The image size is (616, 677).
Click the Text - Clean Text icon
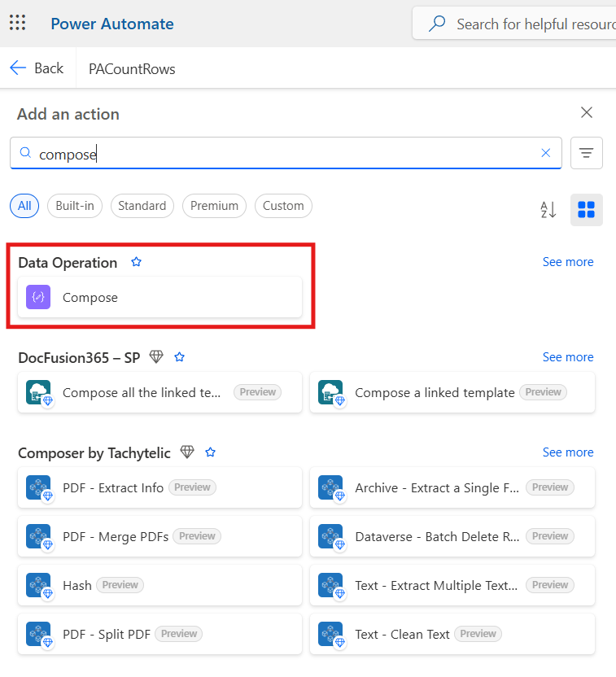[331, 634]
